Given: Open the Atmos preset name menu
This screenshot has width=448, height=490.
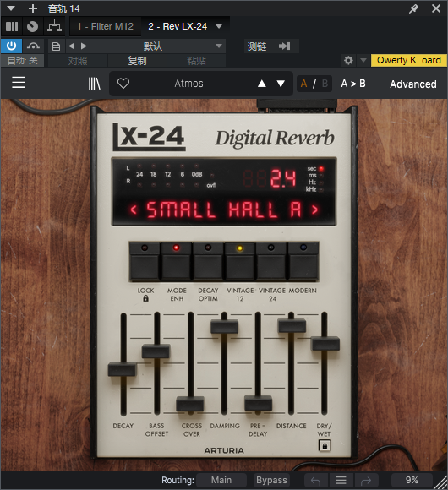Looking at the screenshot, I should [188, 84].
